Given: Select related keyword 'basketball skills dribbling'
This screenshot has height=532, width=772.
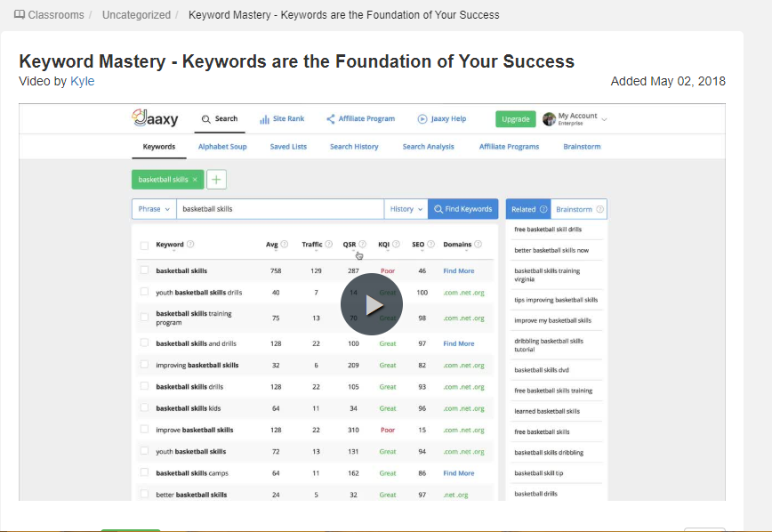Looking at the screenshot, I should pyautogui.click(x=549, y=452).
